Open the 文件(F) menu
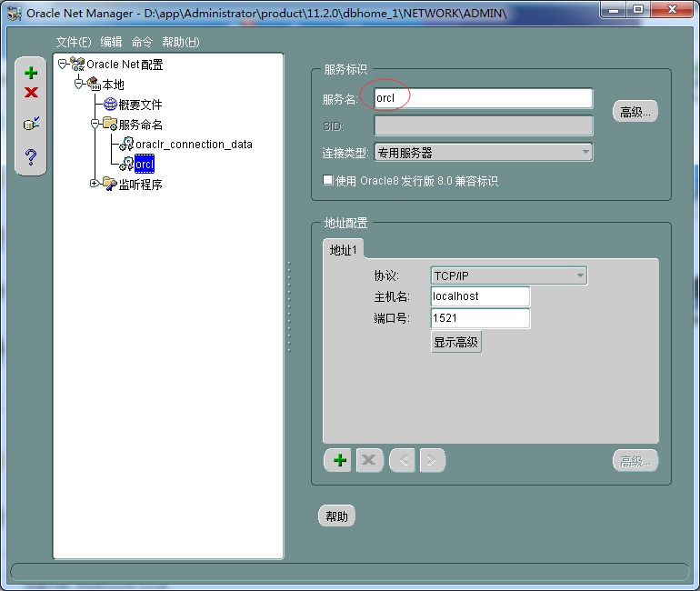 (x=74, y=42)
